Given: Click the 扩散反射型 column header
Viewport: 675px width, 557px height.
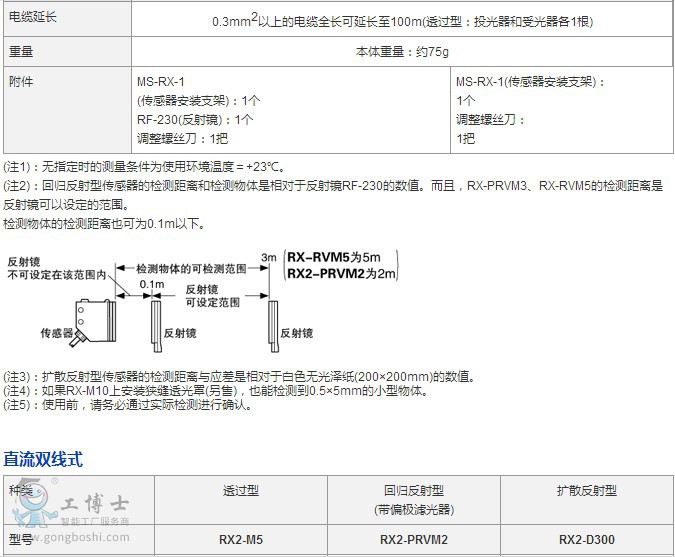Looking at the screenshot, I should [x=587, y=490].
